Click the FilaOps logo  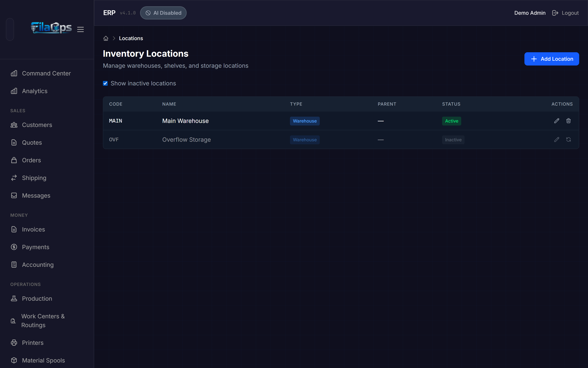coord(51,27)
